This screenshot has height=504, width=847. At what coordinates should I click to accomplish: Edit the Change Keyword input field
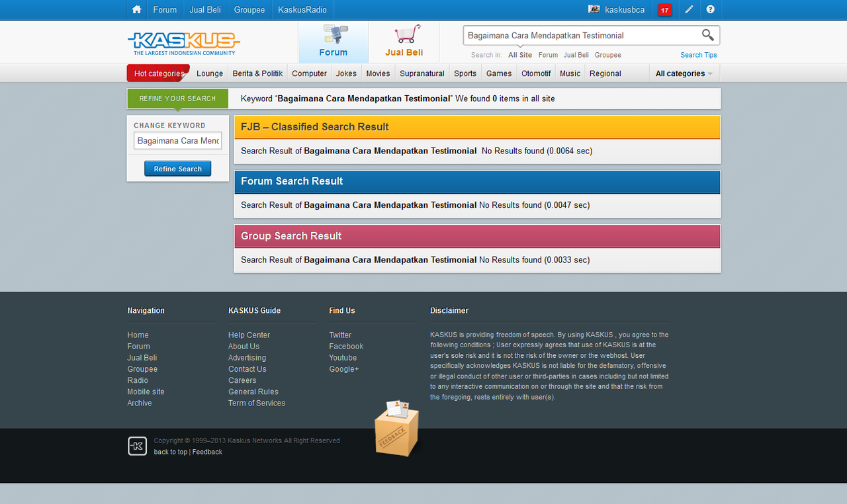coord(178,141)
